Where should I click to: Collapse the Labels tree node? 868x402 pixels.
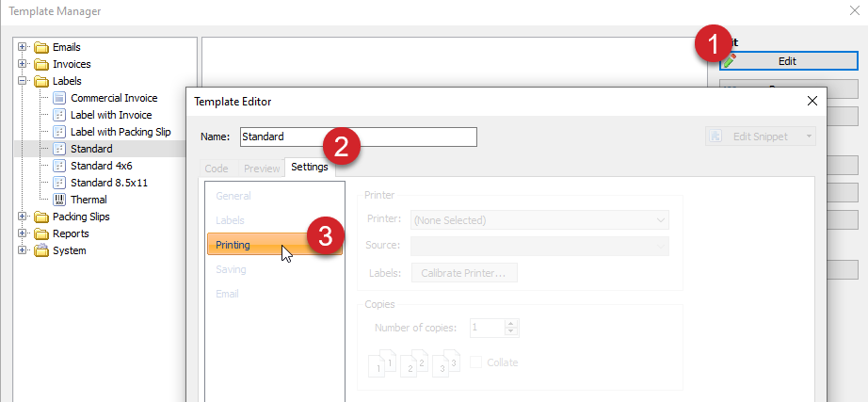pos(23,81)
